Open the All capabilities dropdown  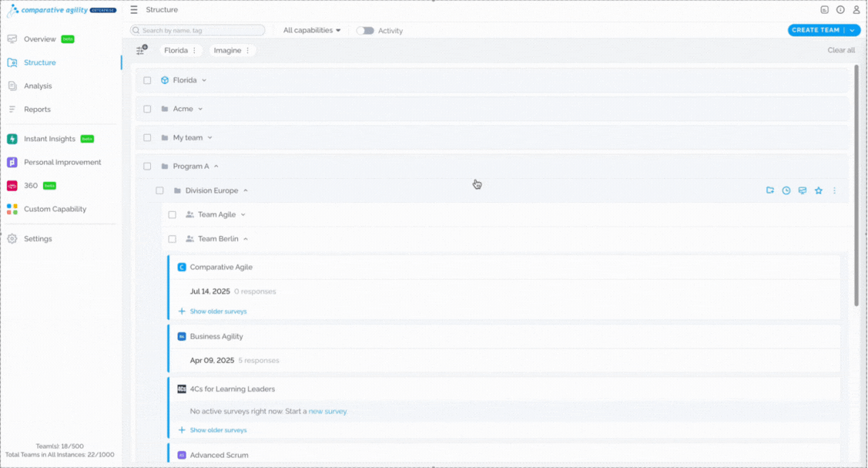[x=312, y=31]
